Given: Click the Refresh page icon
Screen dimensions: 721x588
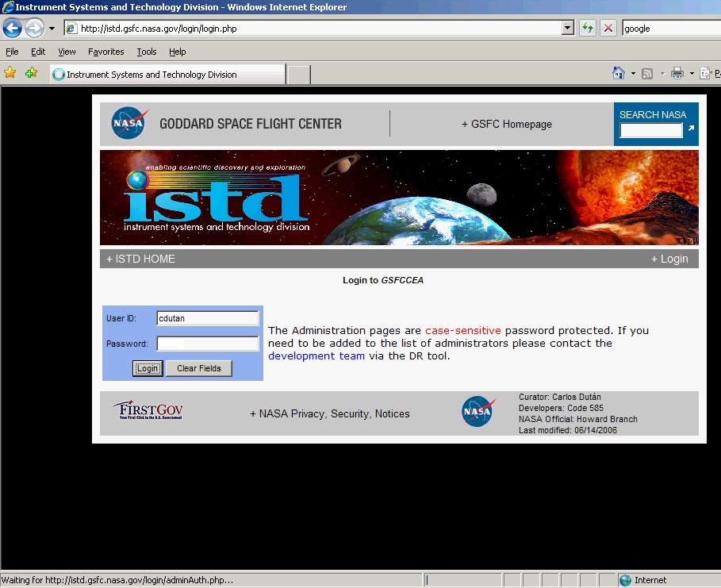Looking at the screenshot, I should pyautogui.click(x=588, y=29).
